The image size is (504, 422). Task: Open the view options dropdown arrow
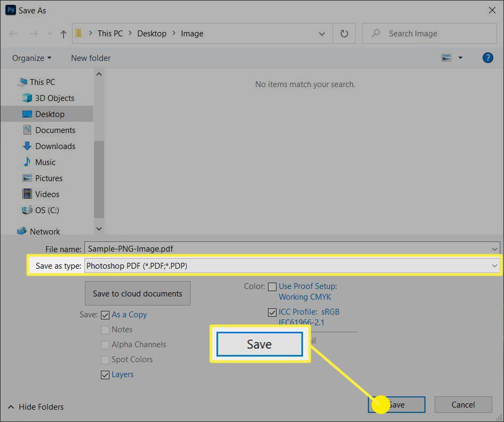point(460,58)
